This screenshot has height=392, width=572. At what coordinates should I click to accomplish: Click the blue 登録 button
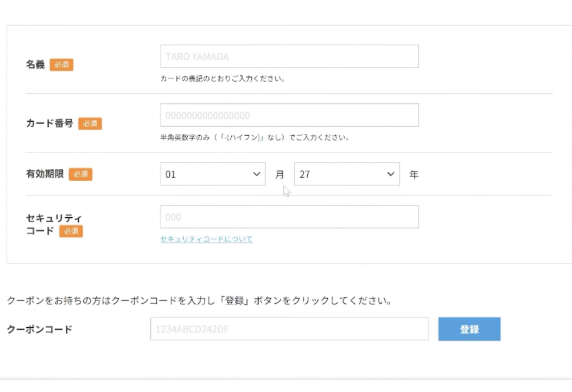coord(469,329)
